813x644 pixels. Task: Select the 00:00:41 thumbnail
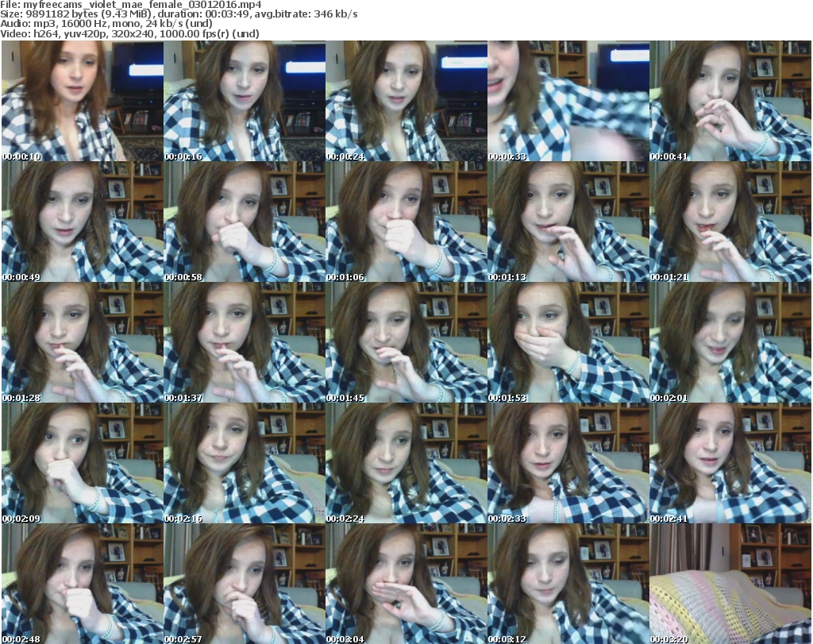(x=730, y=101)
